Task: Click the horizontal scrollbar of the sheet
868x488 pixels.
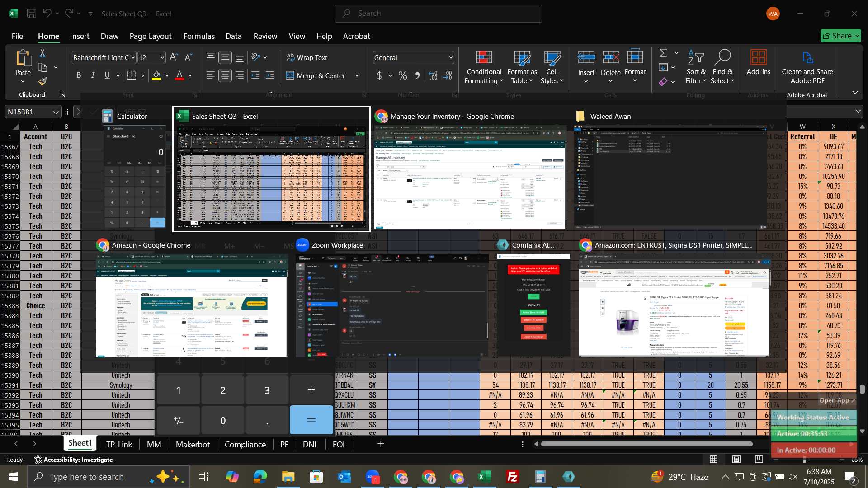Action: pos(646,444)
